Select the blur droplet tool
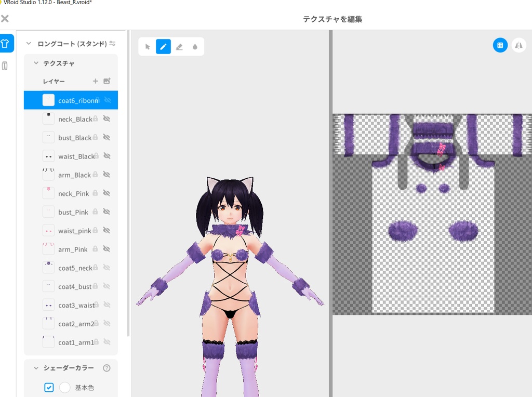Viewport: 532px width, 397px height. 194,46
